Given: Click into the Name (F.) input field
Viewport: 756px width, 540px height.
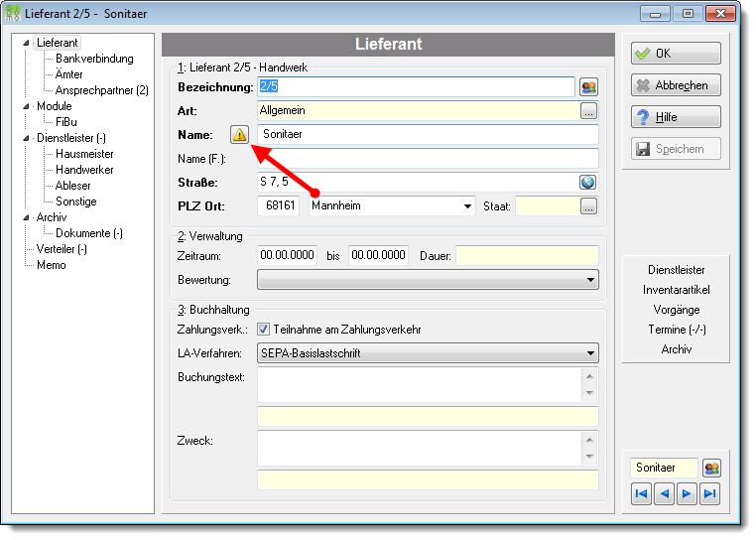Looking at the screenshot, I should click(429, 159).
